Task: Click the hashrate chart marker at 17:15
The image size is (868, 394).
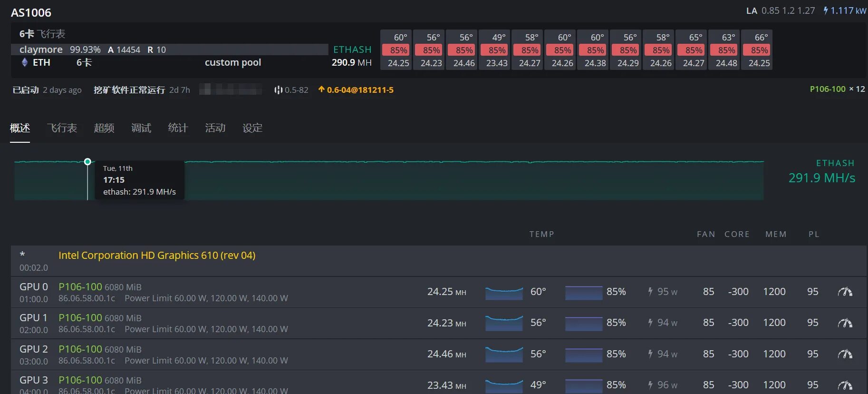Action: [87, 162]
